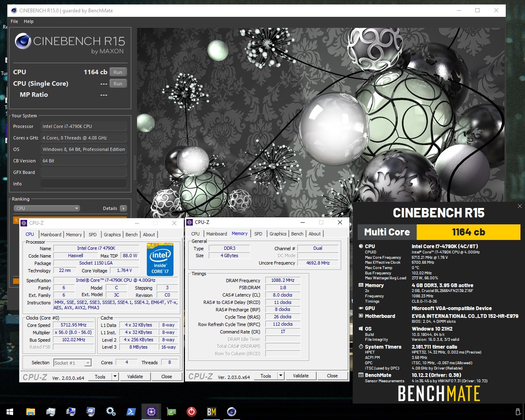The height and width of the screenshot is (420, 525).
Task: Click the 1164 cb score banner
Action: (x=468, y=232)
